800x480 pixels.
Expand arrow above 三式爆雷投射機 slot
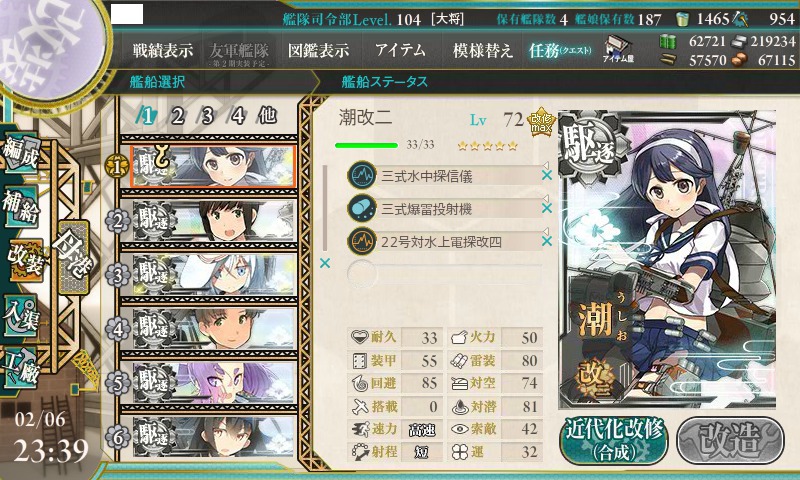pos(545,198)
